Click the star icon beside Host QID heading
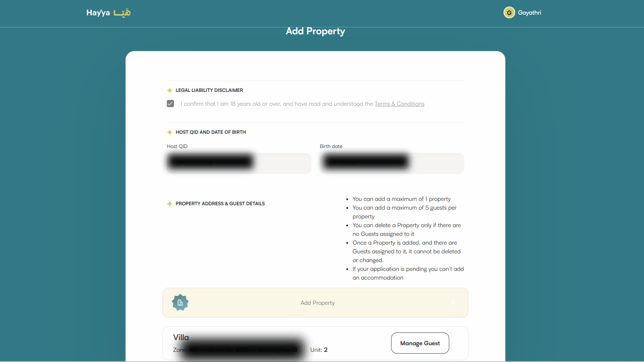The height and width of the screenshot is (362, 644). 170,132
